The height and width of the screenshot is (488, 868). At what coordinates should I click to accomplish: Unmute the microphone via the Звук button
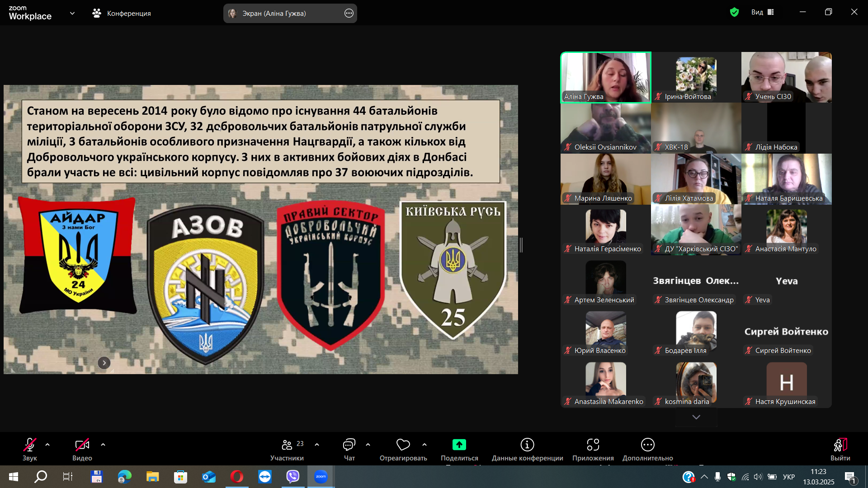[30, 449]
